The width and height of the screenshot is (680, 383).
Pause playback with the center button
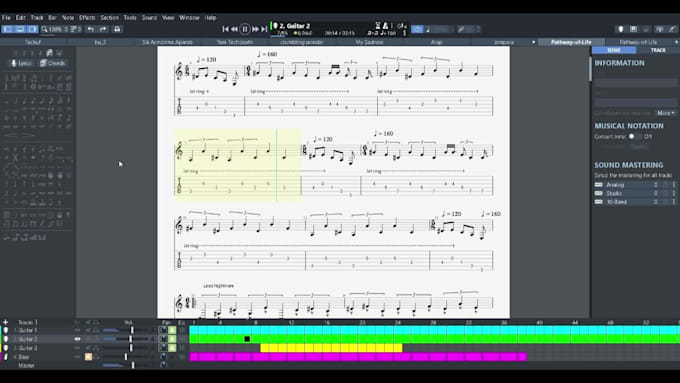point(245,29)
